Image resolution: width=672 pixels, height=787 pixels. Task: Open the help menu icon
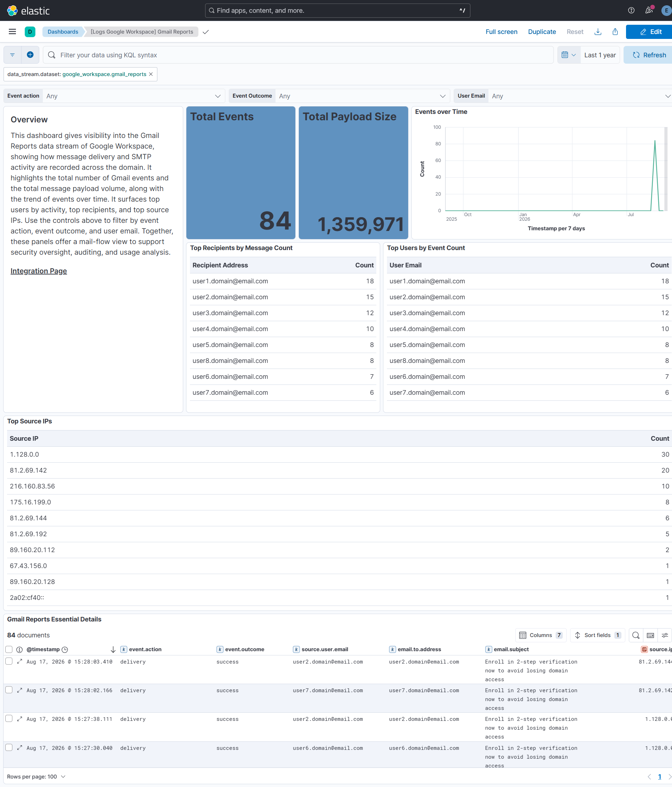[631, 11]
